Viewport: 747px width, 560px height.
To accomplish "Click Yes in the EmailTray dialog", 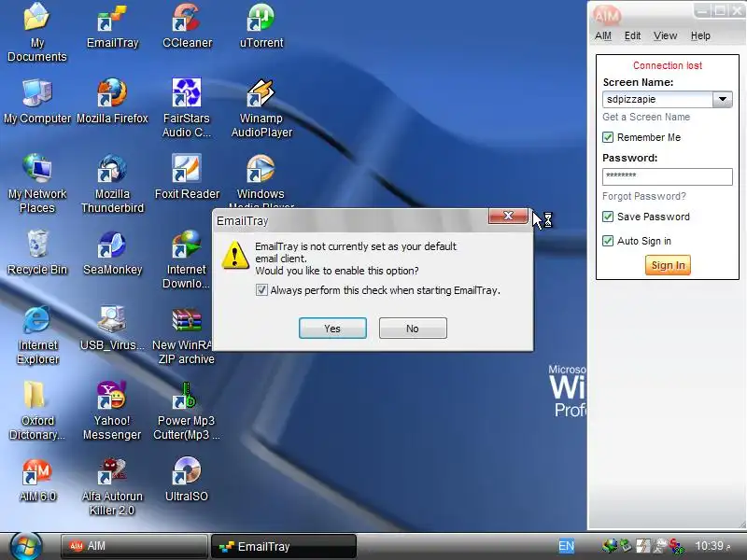I will [x=332, y=329].
